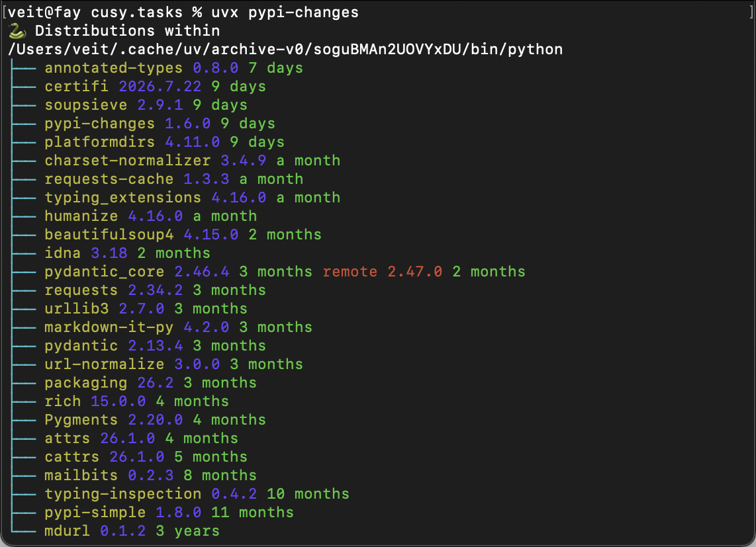Screen dimensions: 756x547
Task: Click the 'packaging' package name
Action: [86, 383]
